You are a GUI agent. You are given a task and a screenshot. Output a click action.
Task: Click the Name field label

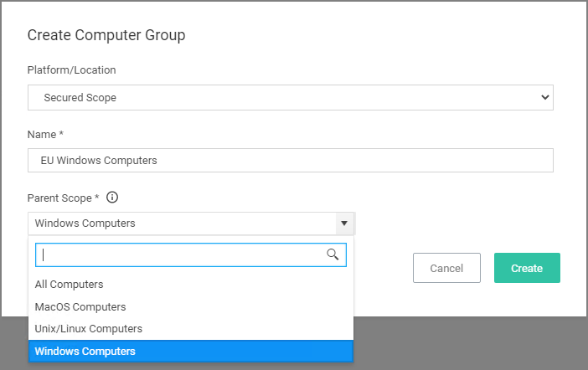click(x=46, y=134)
